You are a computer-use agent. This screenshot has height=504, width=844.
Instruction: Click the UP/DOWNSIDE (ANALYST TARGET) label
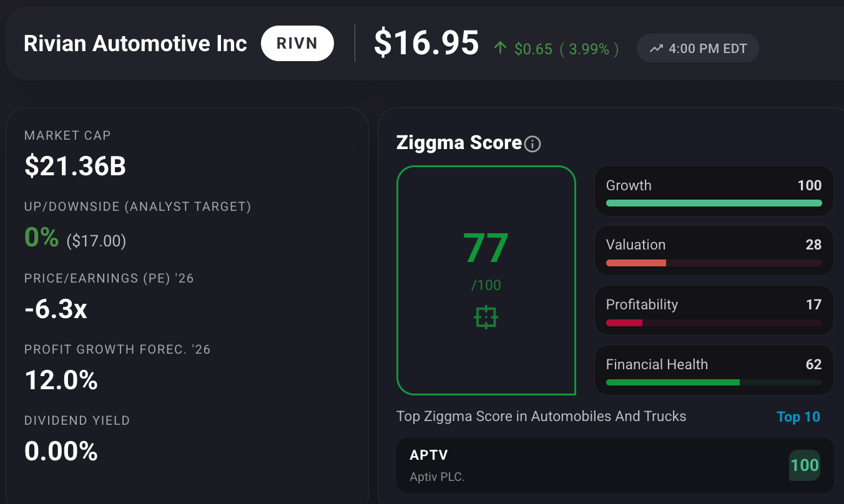(x=137, y=206)
